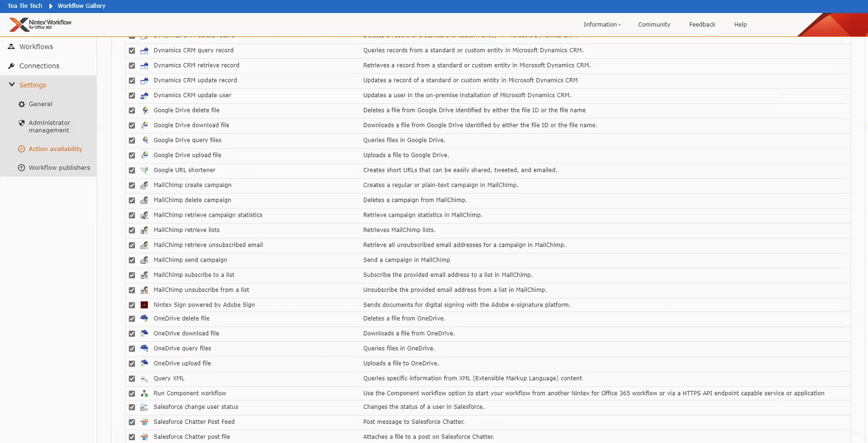Click 'Uploads a file to Google Drive.' description

406,156
